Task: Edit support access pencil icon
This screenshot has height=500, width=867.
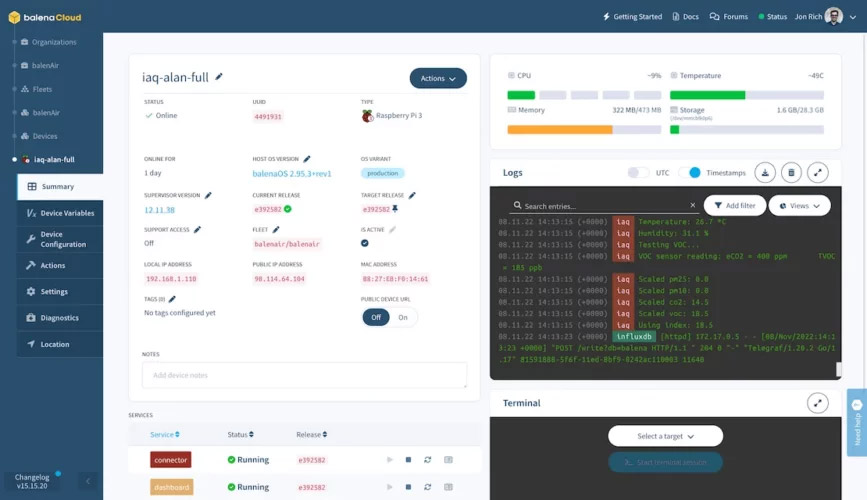Action: [x=197, y=230]
